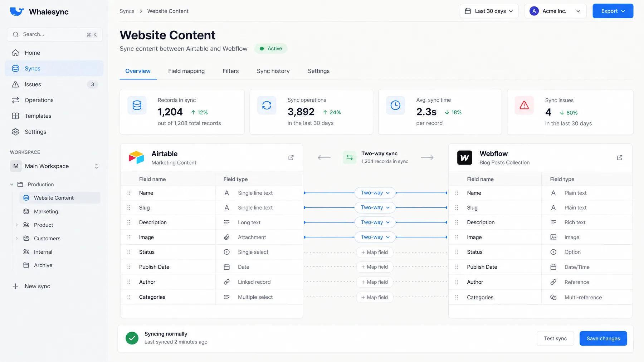
Task: Open external link icon for Airtable source
Action: (291, 158)
